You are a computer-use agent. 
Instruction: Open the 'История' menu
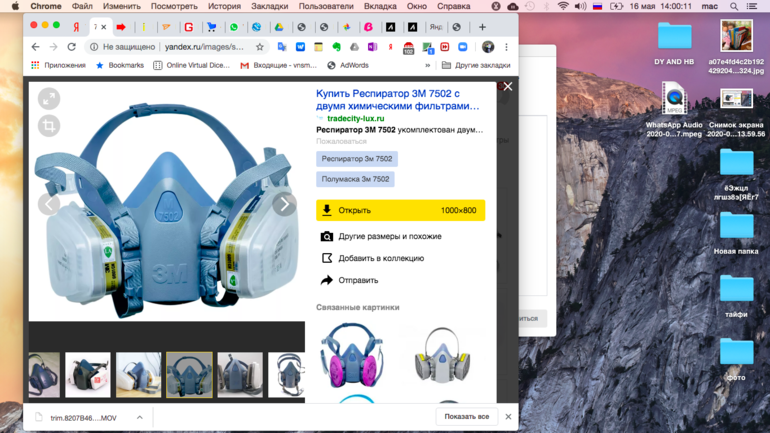coord(224,6)
